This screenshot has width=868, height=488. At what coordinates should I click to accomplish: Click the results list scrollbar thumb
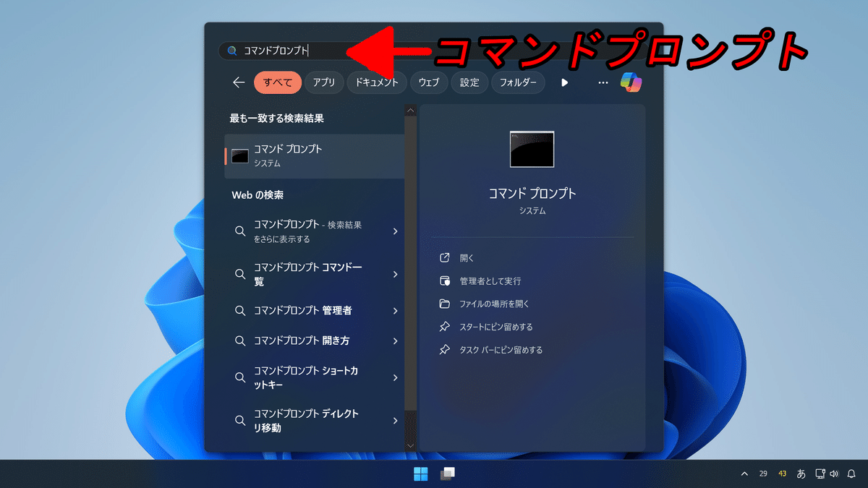[410, 264]
